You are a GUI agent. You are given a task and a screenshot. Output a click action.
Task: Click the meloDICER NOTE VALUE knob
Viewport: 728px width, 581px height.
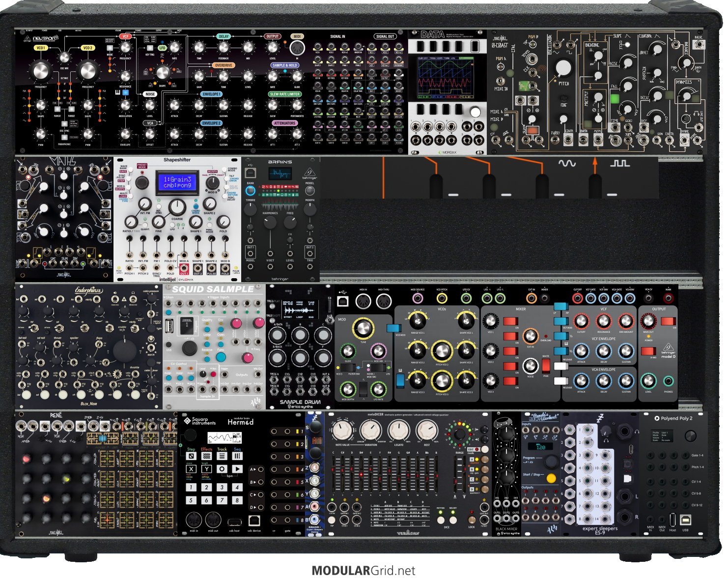click(341, 431)
